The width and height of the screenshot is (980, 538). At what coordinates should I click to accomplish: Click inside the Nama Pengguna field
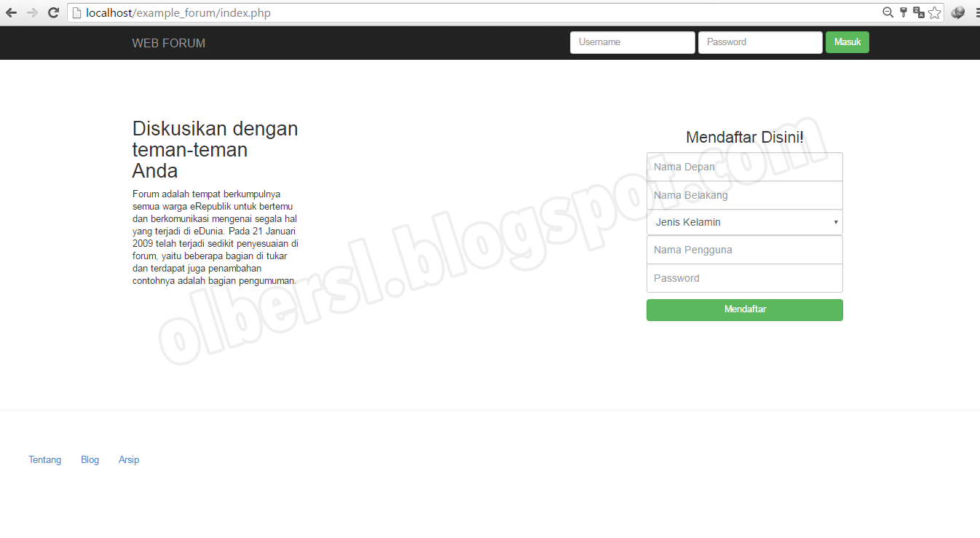(x=744, y=250)
